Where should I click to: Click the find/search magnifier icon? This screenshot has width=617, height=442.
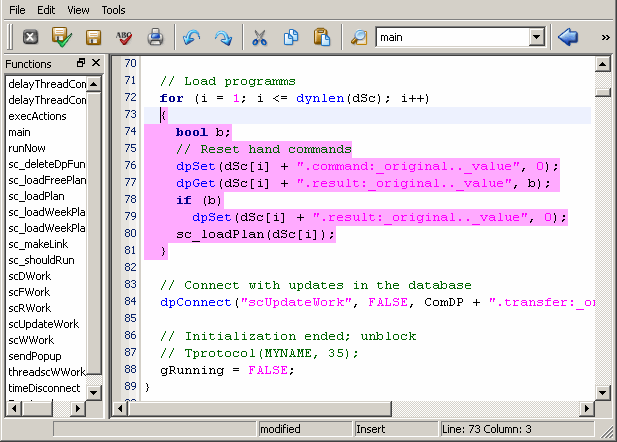358,37
